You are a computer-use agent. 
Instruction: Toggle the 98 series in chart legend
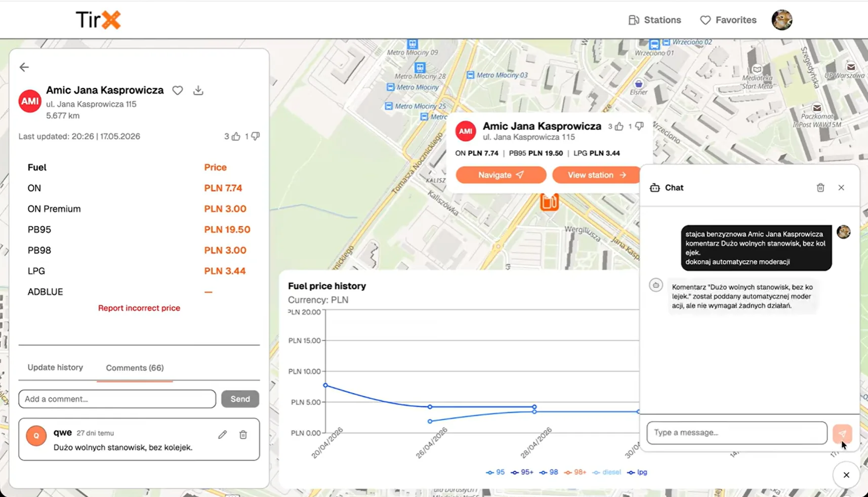tap(549, 472)
